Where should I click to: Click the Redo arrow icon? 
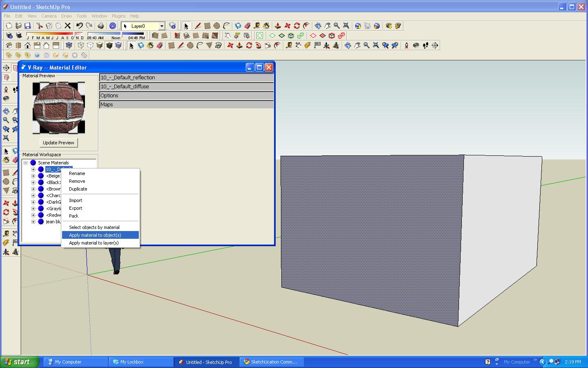89,26
